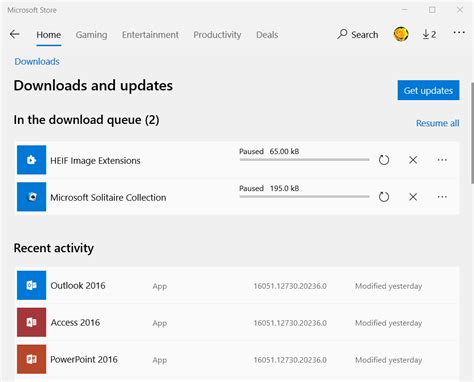
Task: Switch to the Productivity tab
Action: click(217, 35)
